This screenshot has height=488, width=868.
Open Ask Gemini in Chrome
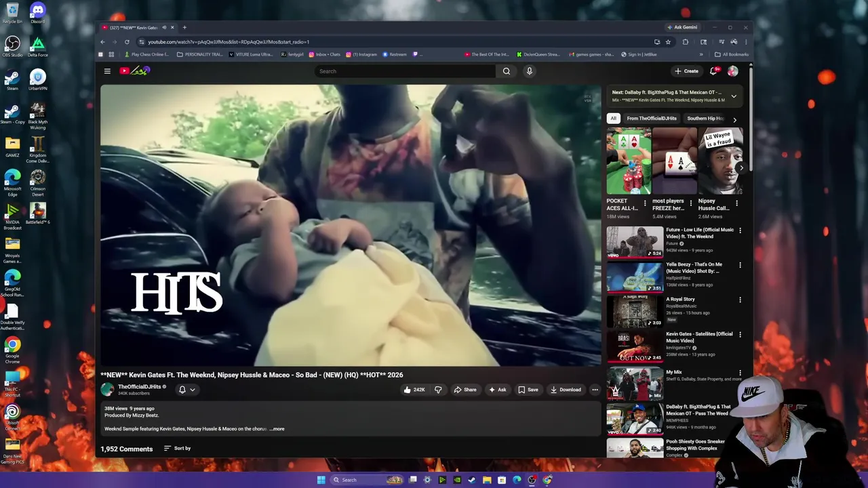click(x=682, y=28)
